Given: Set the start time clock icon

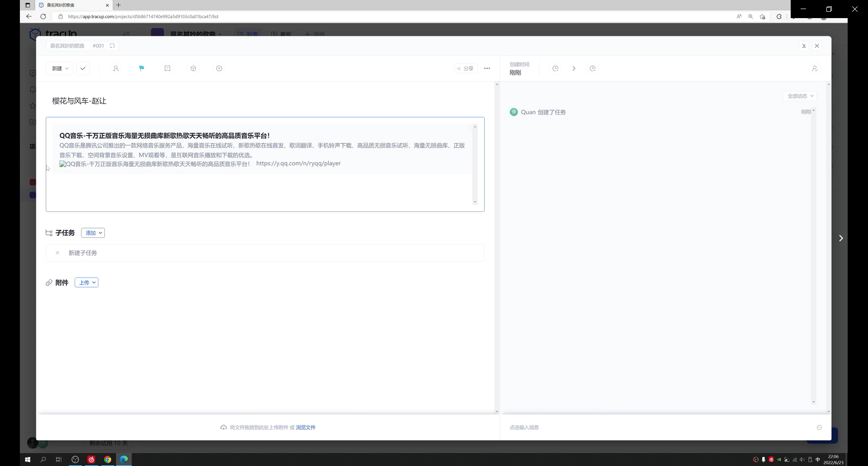Looking at the screenshot, I should [x=555, y=68].
